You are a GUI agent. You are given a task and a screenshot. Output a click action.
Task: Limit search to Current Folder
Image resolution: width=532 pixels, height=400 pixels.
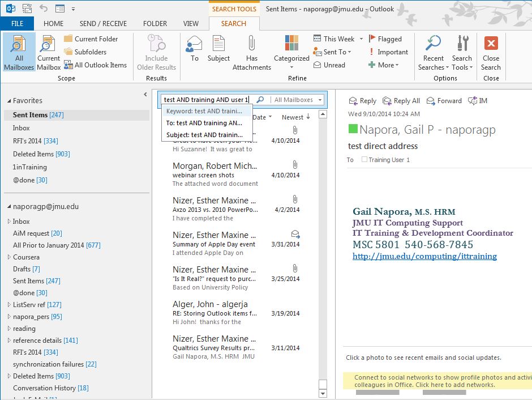point(91,39)
